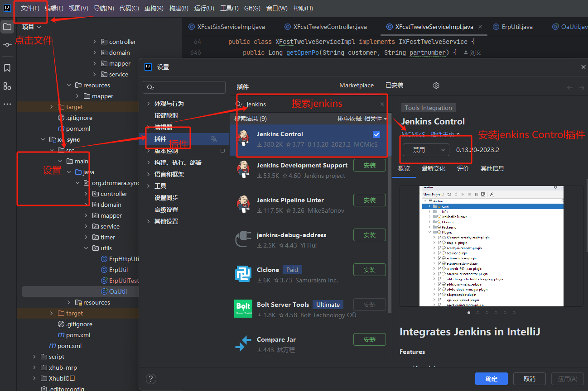Uncheck the Jenkins Control enabled checkbox

[x=376, y=134]
